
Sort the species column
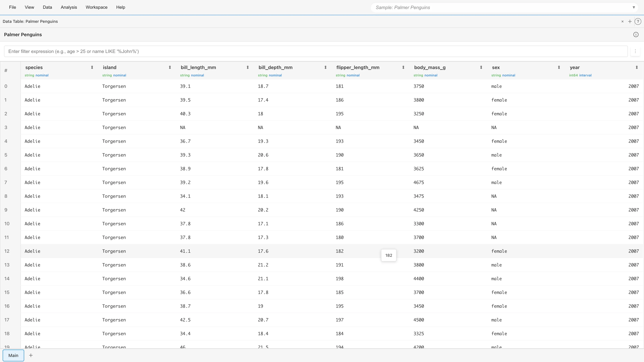(92, 67)
